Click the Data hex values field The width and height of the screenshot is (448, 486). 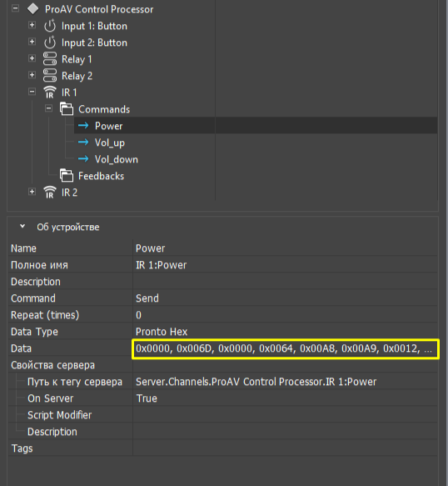[x=285, y=349]
